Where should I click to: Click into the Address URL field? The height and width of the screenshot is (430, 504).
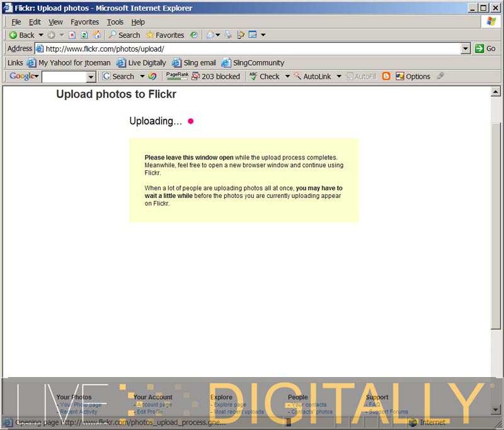252,49
